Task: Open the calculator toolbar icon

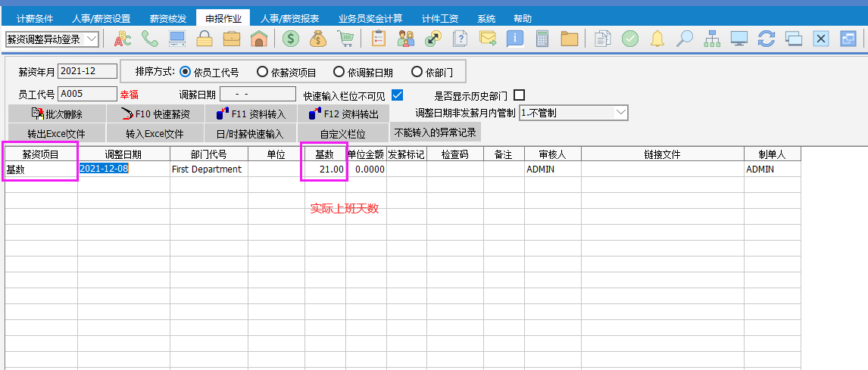Action: [542, 39]
